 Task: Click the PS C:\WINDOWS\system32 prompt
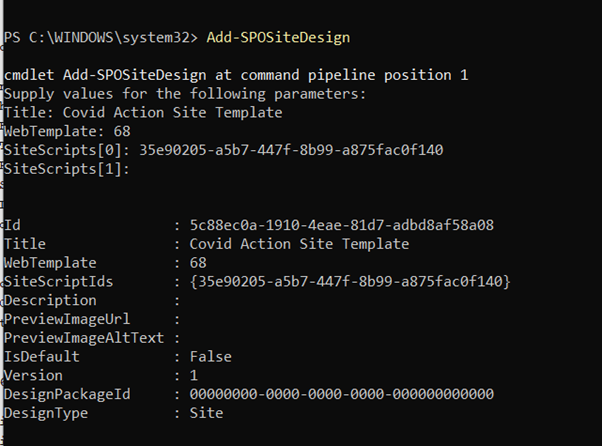point(101,38)
